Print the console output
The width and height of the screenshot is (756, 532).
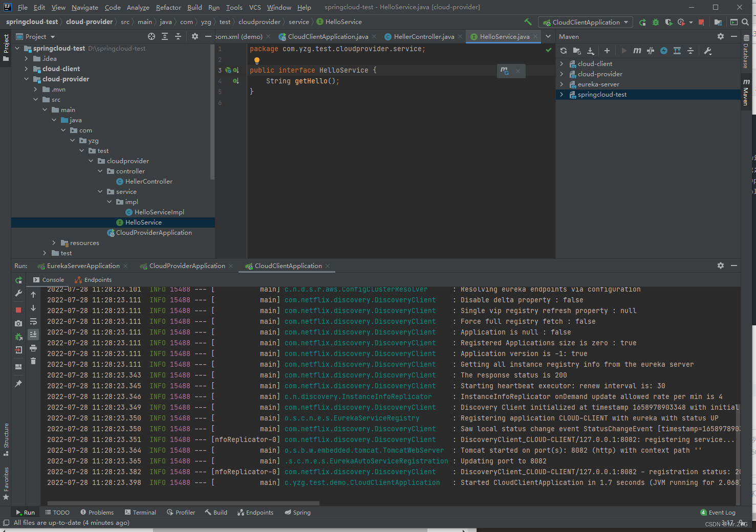(x=33, y=348)
